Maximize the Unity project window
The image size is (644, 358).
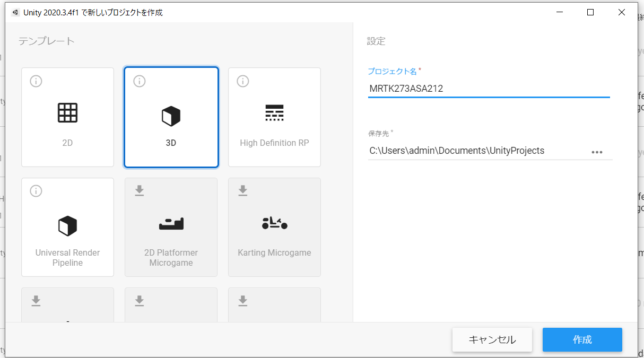click(x=590, y=12)
